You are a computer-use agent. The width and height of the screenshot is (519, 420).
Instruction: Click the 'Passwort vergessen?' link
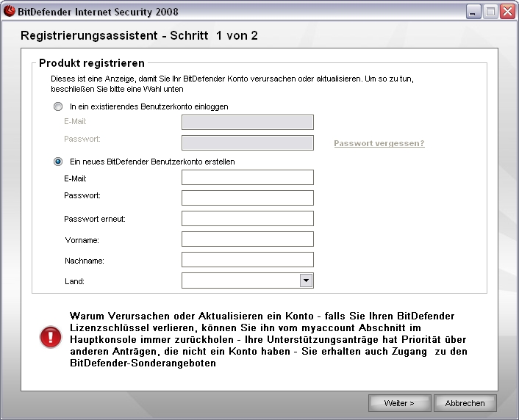coord(379,143)
